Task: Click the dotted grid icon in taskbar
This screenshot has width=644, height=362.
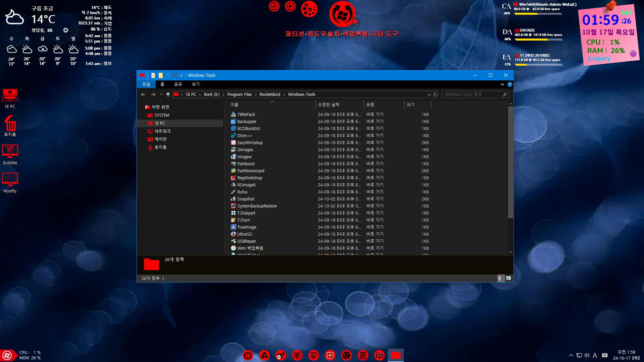Action: click(330, 355)
